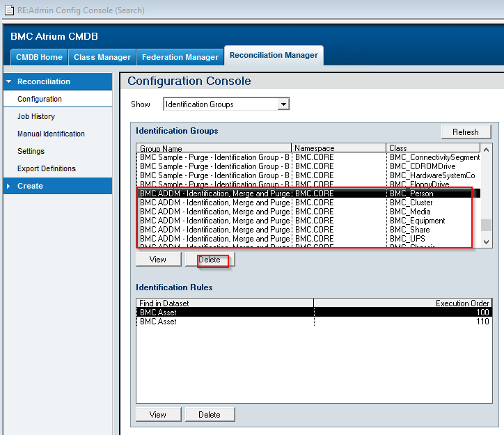Click the Refresh button
The width and height of the screenshot is (504, 435).
pyautogui.click(x=466, y=132)
